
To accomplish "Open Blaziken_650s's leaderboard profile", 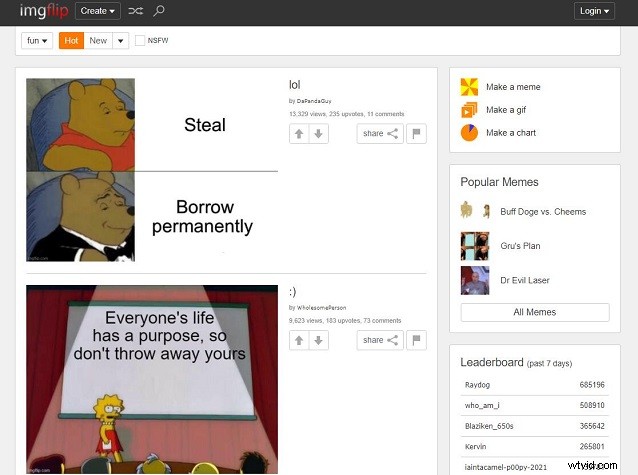I will tap(489, 426).
